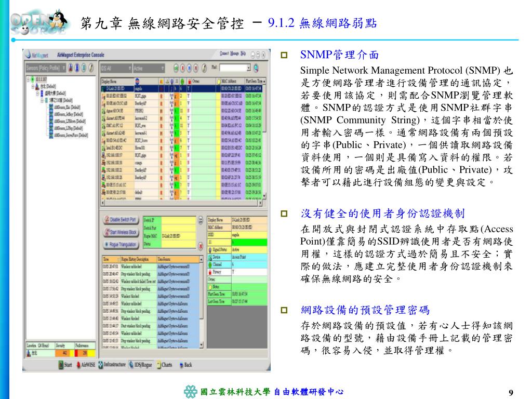
Task: Click the Notes icon in details panel
Action: tap(210, 287)
